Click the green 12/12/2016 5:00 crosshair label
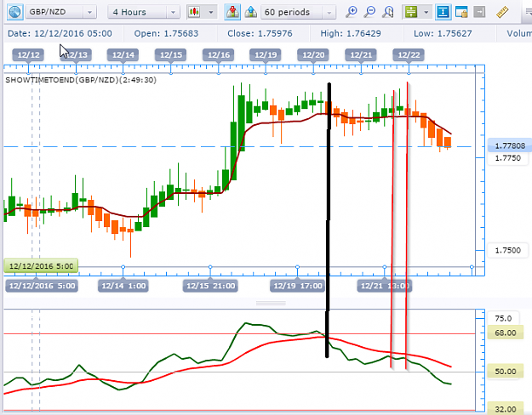The height and width of the screenshot is (415, 532). 41,266
